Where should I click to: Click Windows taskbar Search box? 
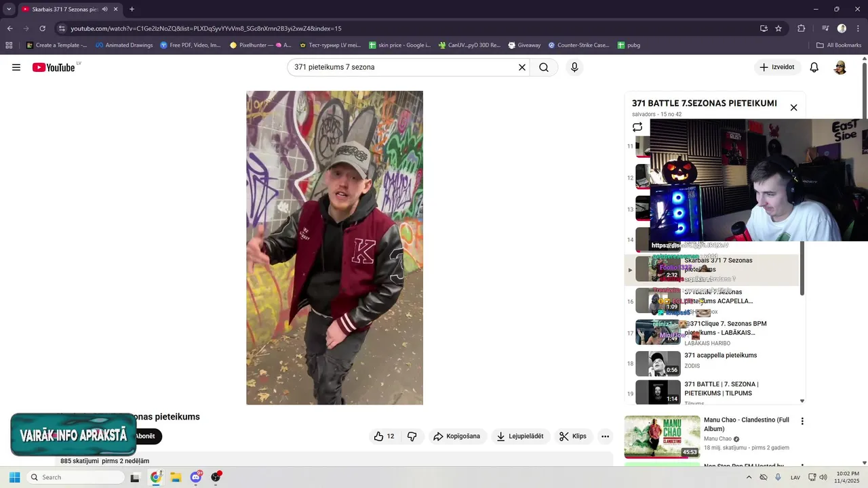coord(76,477)
